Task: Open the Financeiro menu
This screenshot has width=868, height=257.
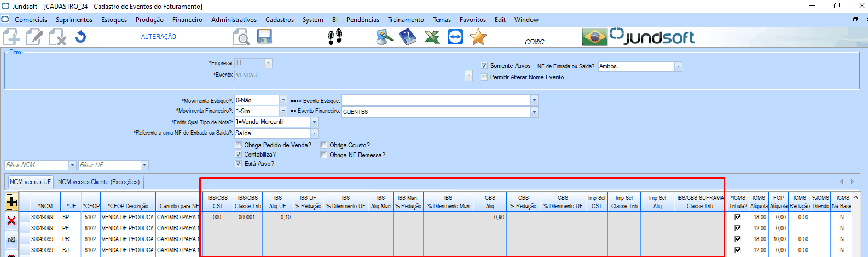Action: click(187, 20)
